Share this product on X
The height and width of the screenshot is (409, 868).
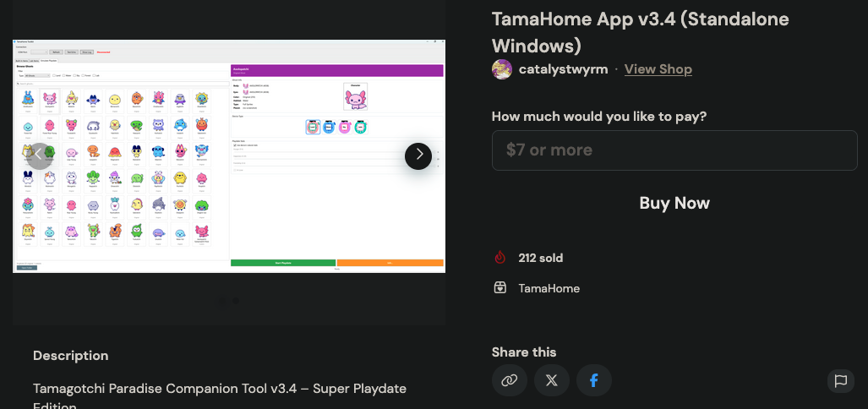click(552, 380)
